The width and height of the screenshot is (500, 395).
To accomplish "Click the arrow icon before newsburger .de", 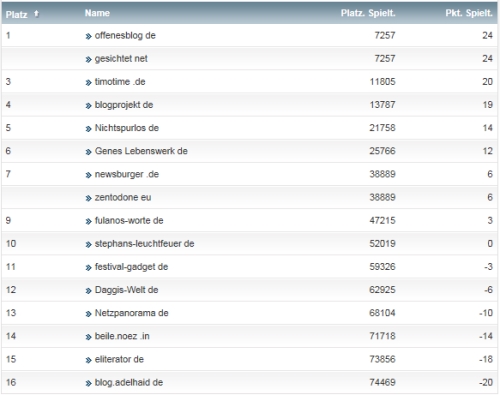I will click(x=88, y=175).
